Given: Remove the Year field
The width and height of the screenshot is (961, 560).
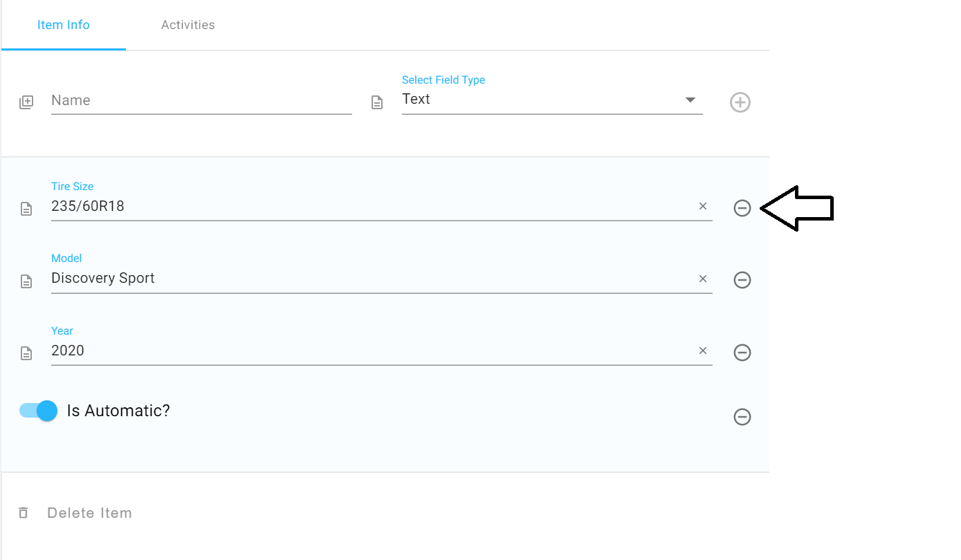Looking at the screenshot, I should [x=742, y=353].
